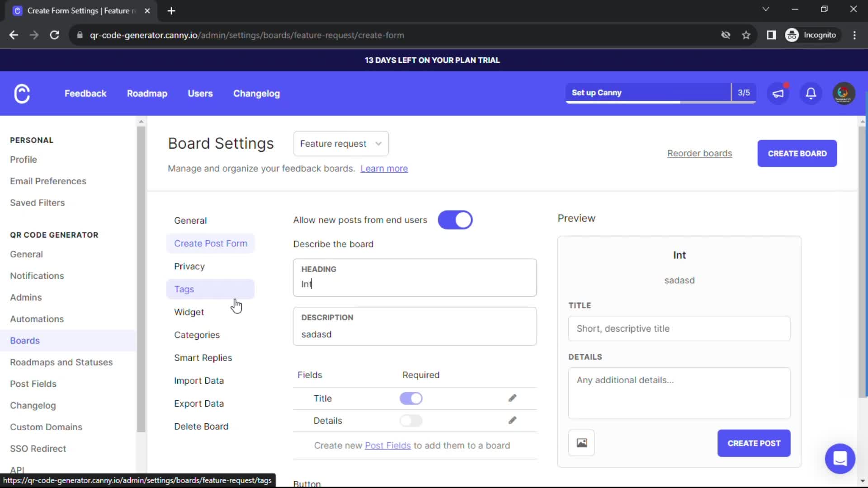Open the Feature request board dropdown
Viewport: 868px width, 488px height.
click(341, 144)
